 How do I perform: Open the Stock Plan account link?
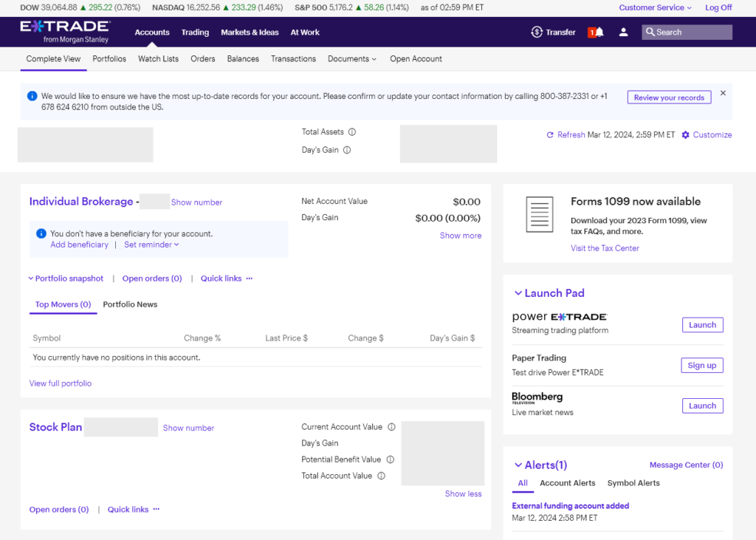(x=55, y=427)
